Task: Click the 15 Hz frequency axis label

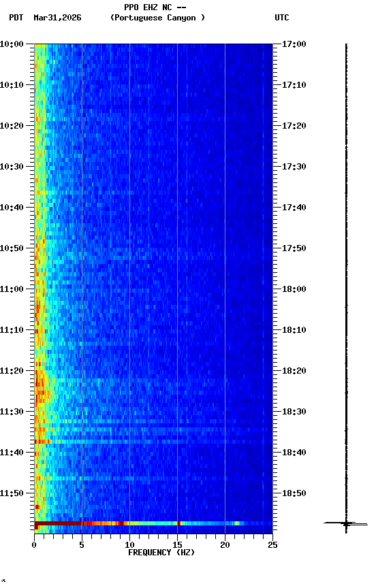Action: click(177, 545)
